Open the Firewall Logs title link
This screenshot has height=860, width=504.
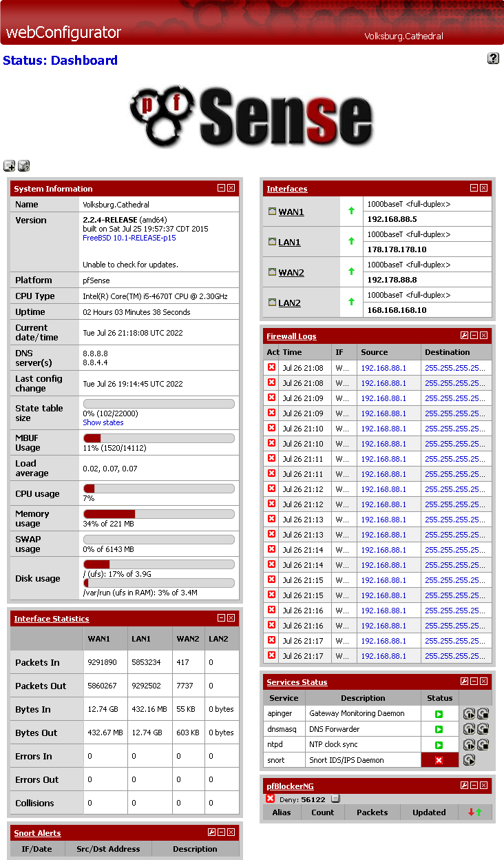coord(291,336)
